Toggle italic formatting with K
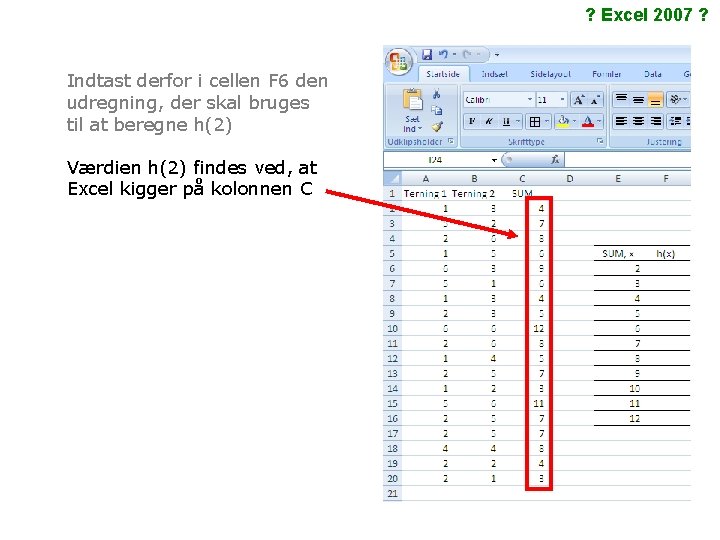Screen dimensions: 720x540 click(x=489, y=121)
